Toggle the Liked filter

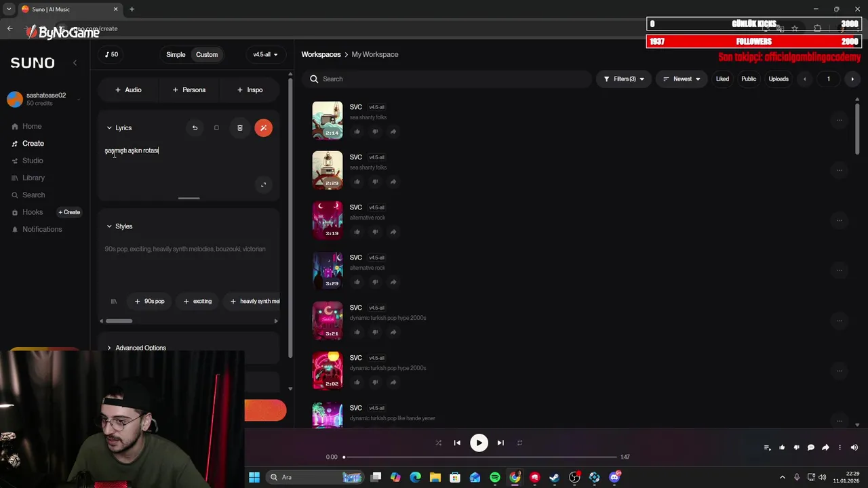[722, 79]
